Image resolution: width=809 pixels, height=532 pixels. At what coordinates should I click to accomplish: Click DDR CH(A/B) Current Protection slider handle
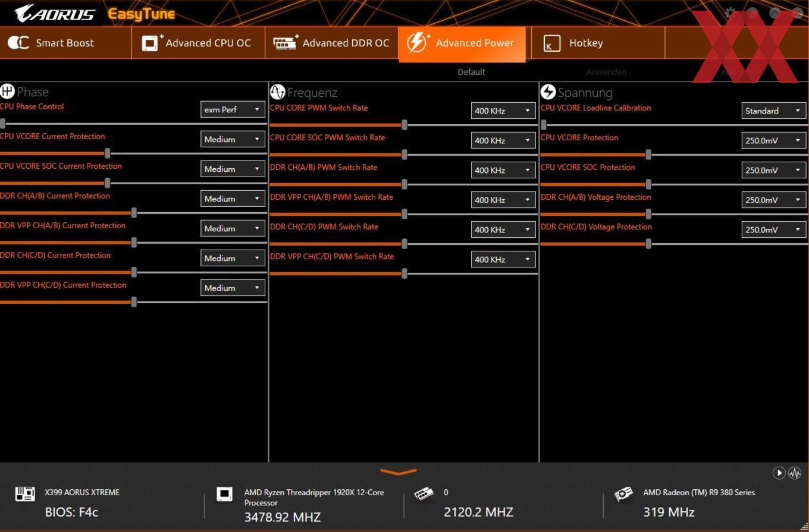pos(134,213)
